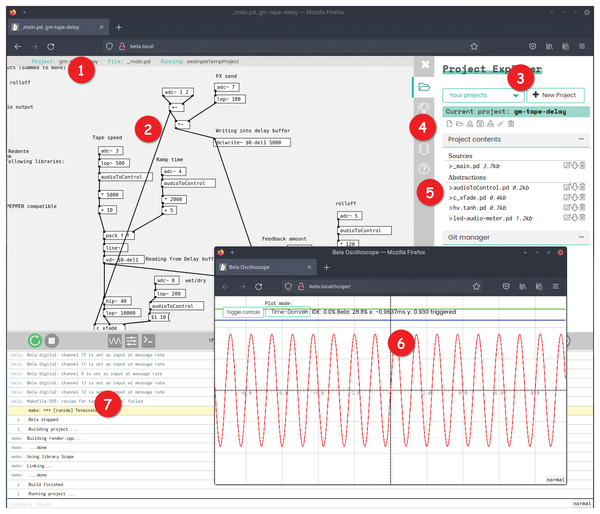Screen dimensions: 600x514
Task: Reload the Bela Oscilloscope page
Action: coord(259,286)
